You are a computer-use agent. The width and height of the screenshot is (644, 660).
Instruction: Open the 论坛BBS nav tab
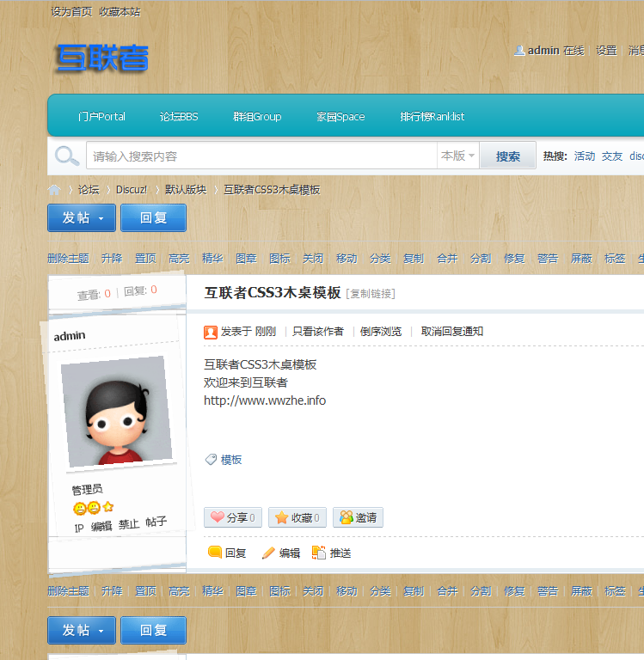(179, 116)
